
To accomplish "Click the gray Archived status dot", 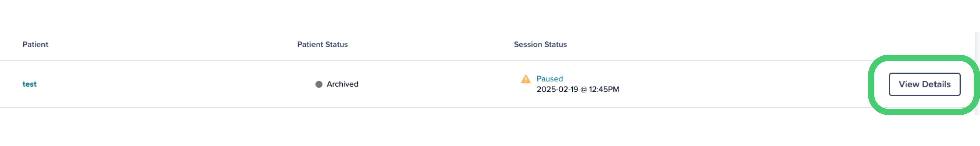I will pos(319,84).
